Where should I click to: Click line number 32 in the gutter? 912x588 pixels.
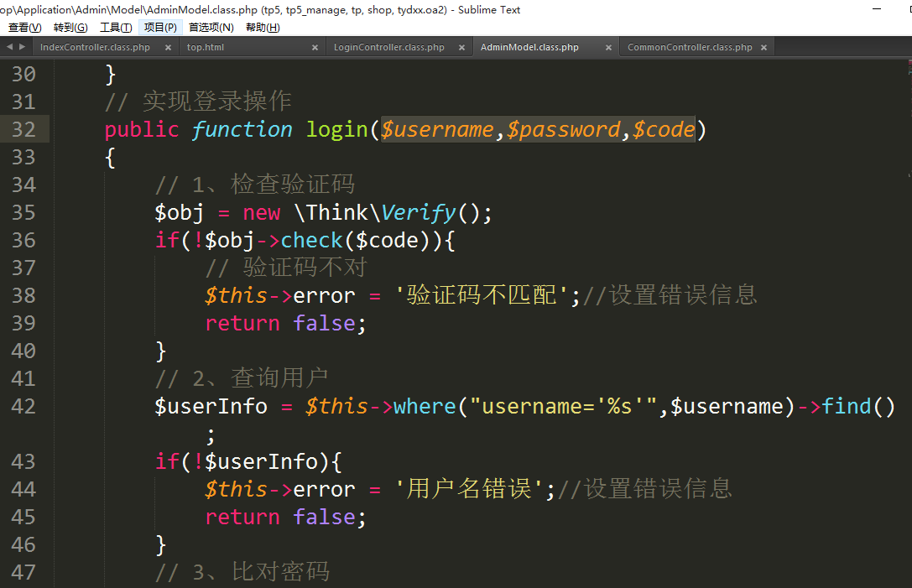[24, 129]
